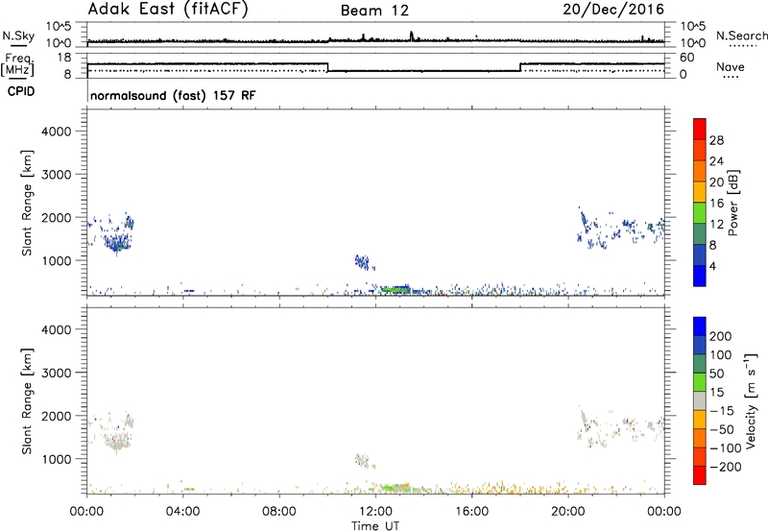Viewport: 768px width, 532px height.
Task: Click the 'Time UT' axis title
Action: pos(375,525)
